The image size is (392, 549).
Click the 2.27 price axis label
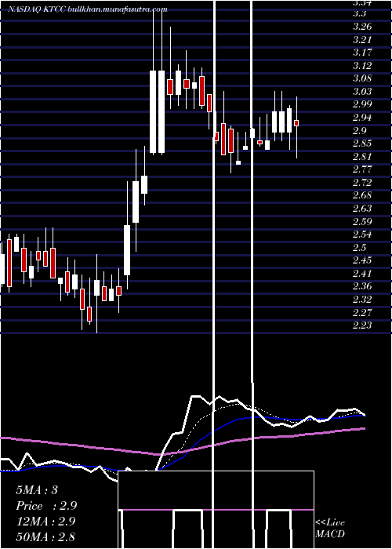(362, 312)
